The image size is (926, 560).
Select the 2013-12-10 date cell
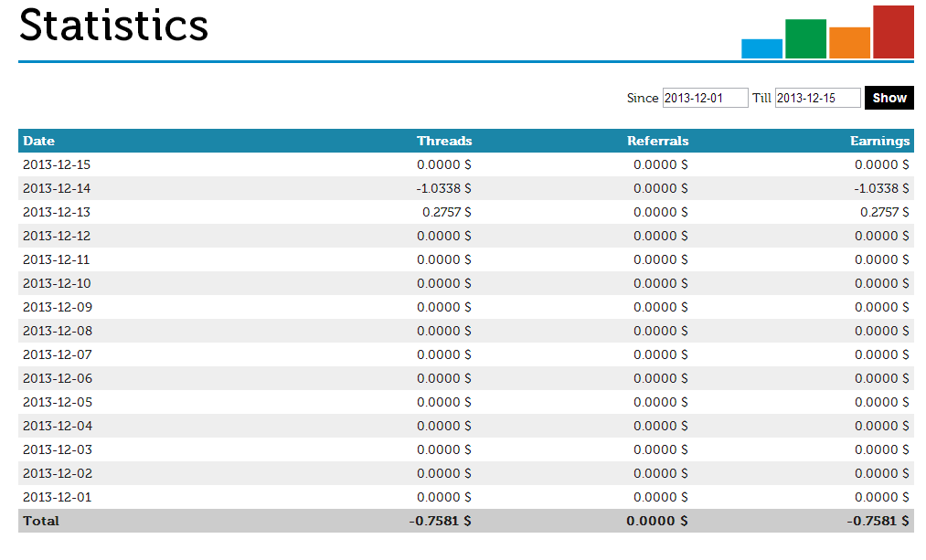(57, 283)
